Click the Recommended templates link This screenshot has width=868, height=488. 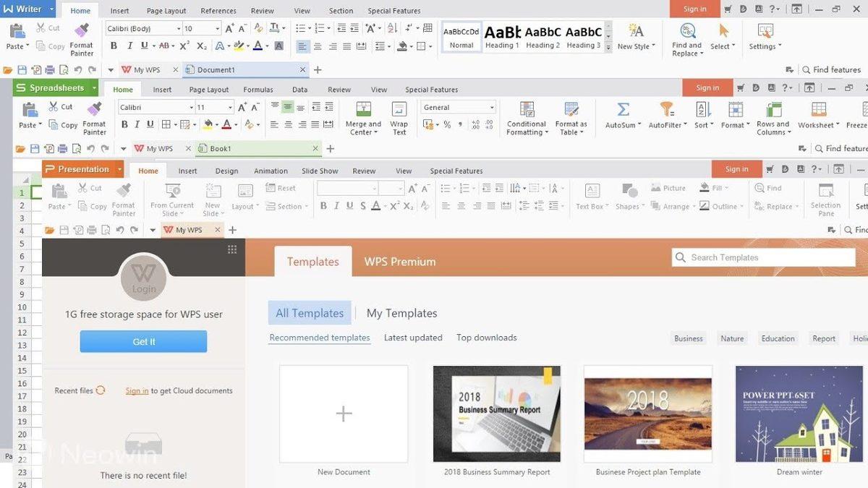[319, 337]
